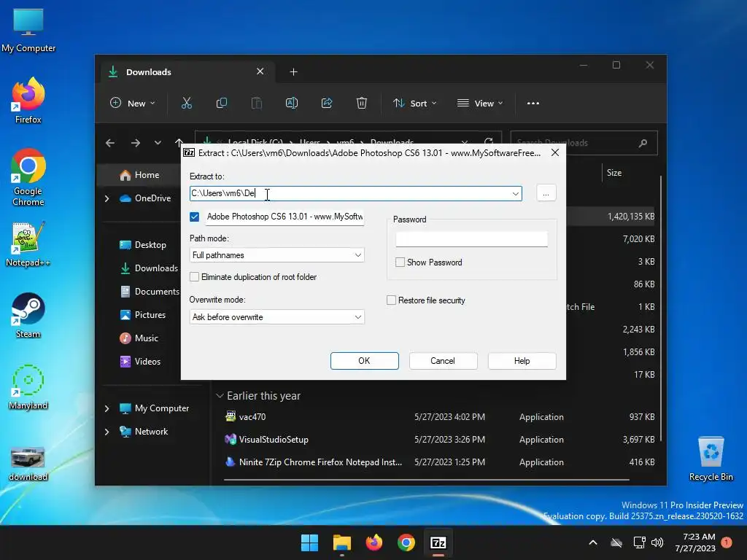Select Music in the navigation pane
This screenshot has height=560, width=747.
click(139, 338)
